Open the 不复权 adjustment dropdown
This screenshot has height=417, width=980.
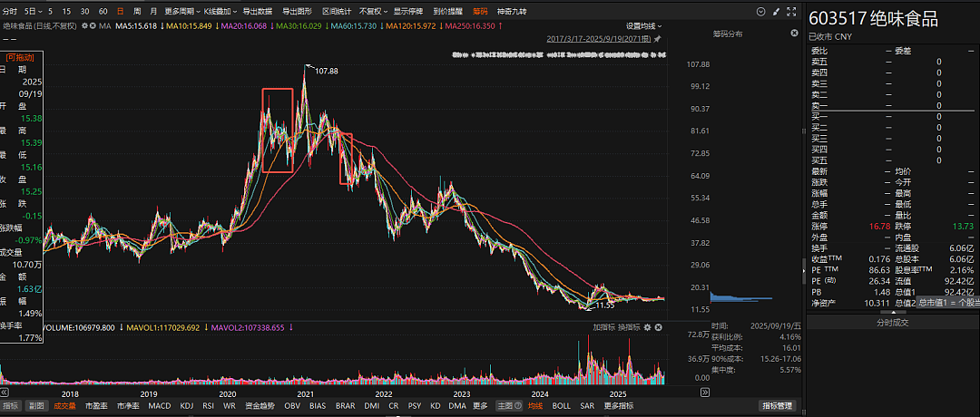click(x=373, y=11)
